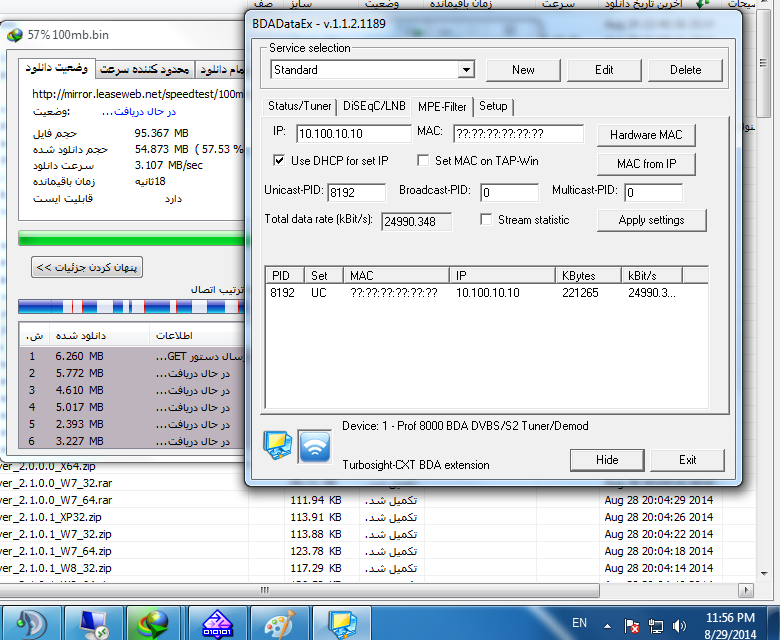This screenshot has width=780, height=640.
Task: Click the taskbar clock showing 11:56 PM
Action: [x=730, y=626]
